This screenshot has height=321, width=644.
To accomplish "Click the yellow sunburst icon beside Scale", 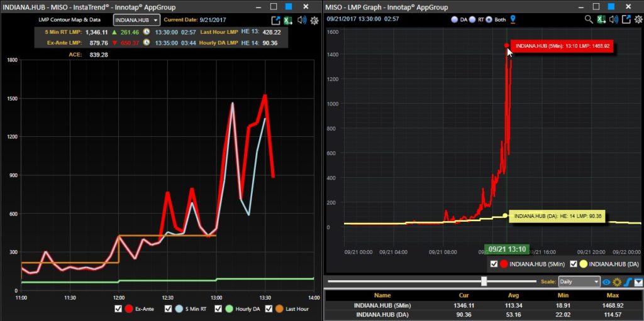I will (x=616, y=282).
